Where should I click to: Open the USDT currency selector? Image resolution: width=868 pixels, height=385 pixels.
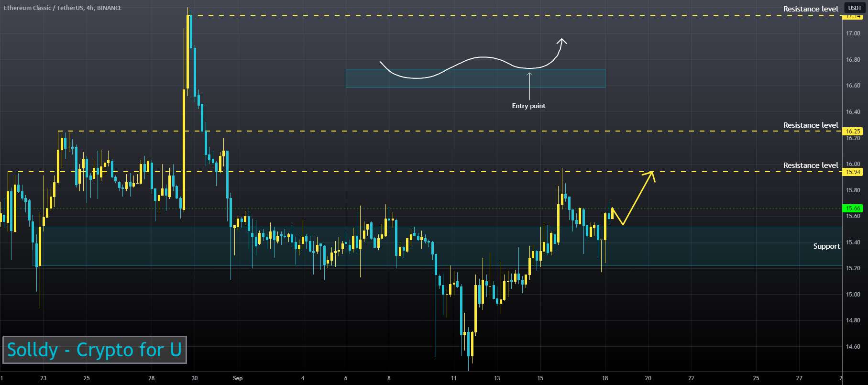coord(854,8)
